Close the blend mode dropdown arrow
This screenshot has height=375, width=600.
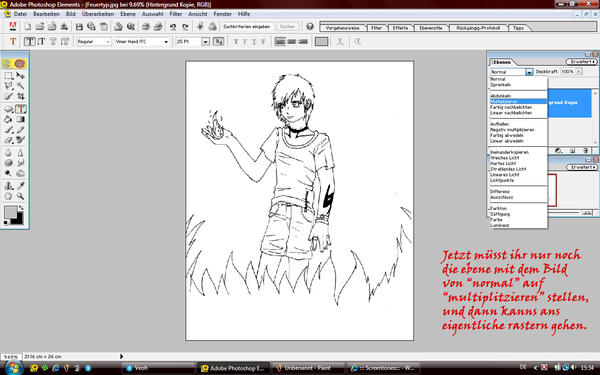pyautogui.click(x=529, y=72)
